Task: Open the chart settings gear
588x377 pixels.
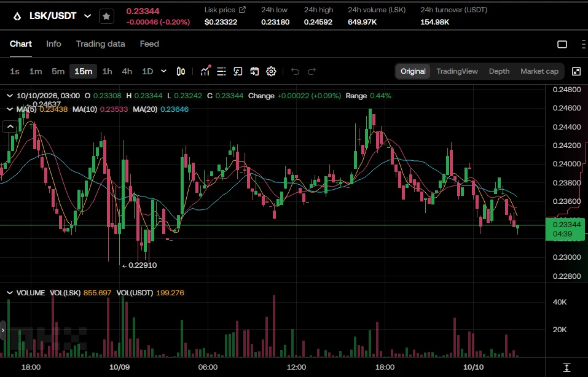Action: tap(271, 71)
